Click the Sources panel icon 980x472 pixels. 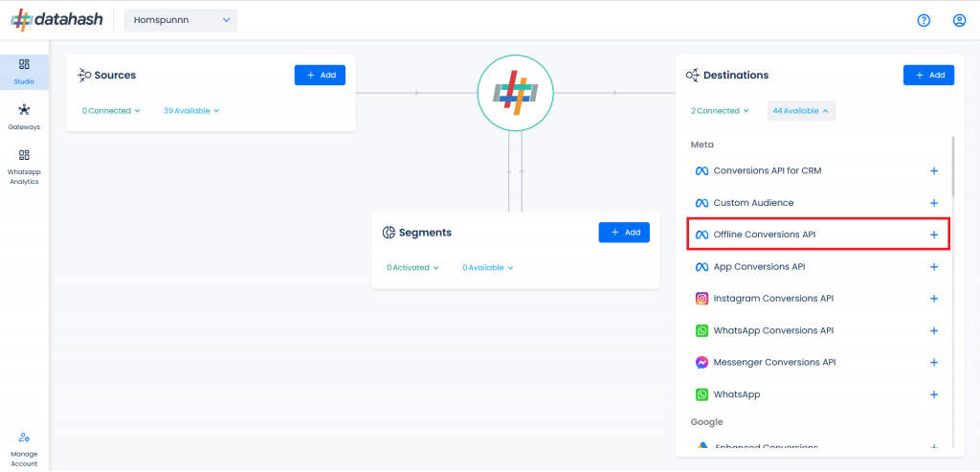(x=84, y=75)
